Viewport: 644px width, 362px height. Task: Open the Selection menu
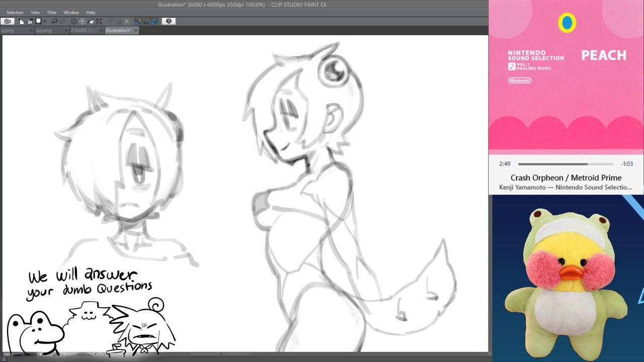click(15, 13)
